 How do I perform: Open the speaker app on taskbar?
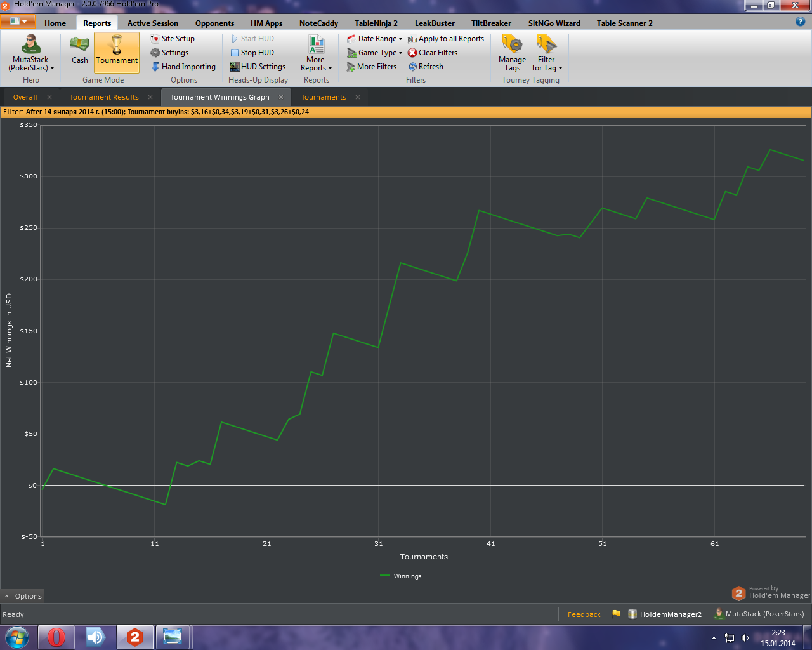(x=96, y=637)
